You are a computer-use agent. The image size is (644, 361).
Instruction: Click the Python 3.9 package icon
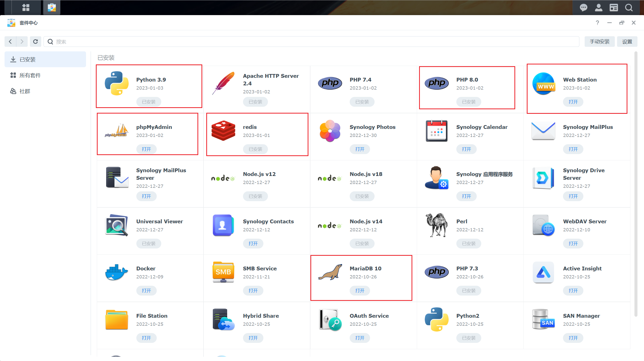click(117, 83)
